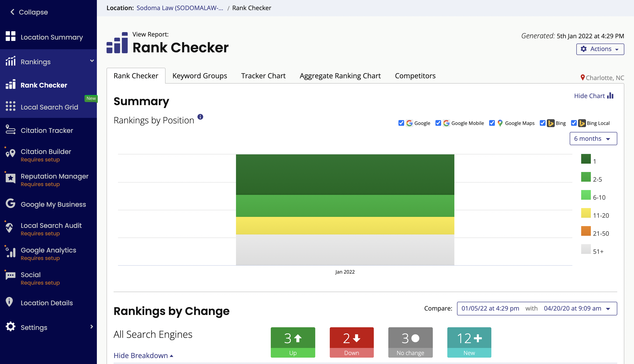The height and width of the screenshot is (364, 634).
Task: Click the Rank Checker sidebar bar icon
Action: tap(11, 84)
